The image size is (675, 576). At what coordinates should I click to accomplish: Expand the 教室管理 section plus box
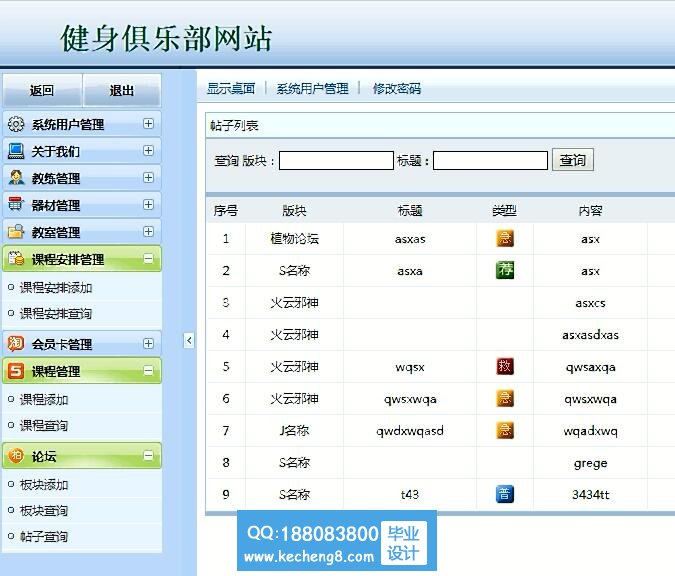click(x=148, y=231)
